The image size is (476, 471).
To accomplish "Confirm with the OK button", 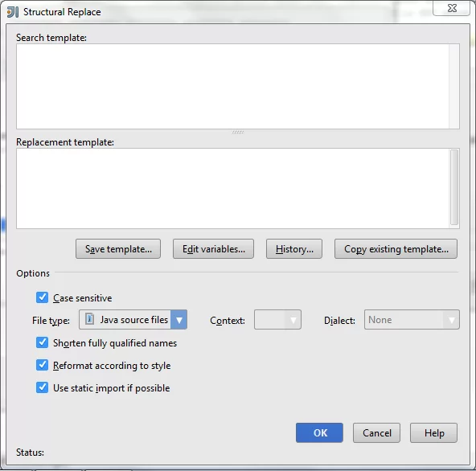I will pos(320,432).
